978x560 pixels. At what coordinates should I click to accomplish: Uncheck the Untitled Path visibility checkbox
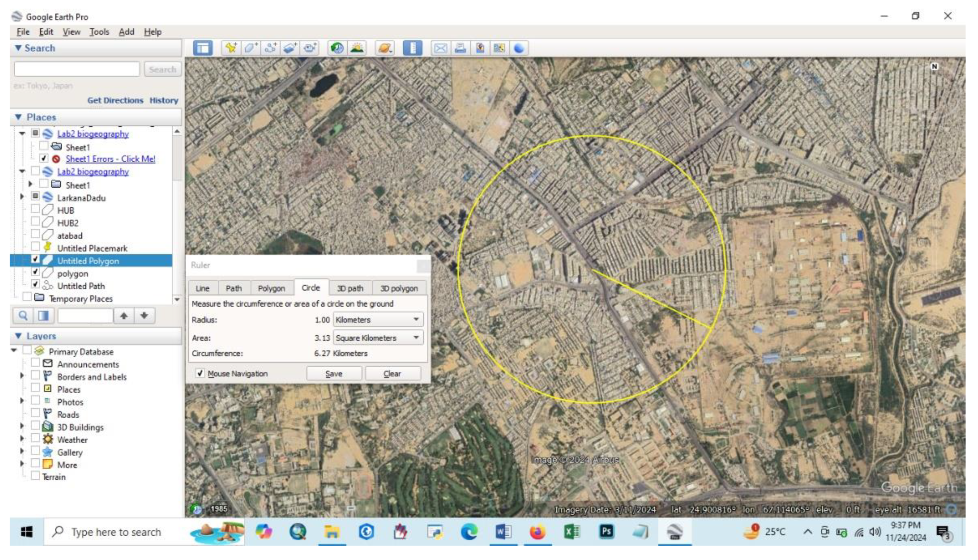35,285
